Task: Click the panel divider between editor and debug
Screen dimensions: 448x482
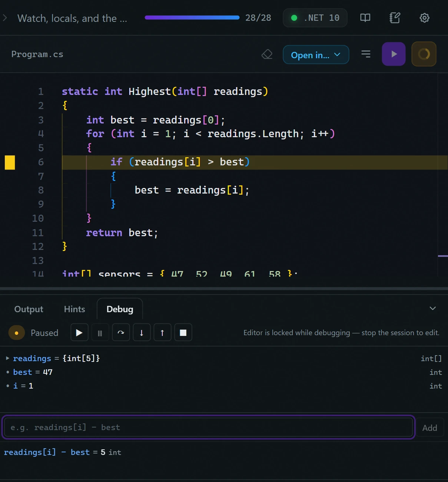Action: pos(224,288)
